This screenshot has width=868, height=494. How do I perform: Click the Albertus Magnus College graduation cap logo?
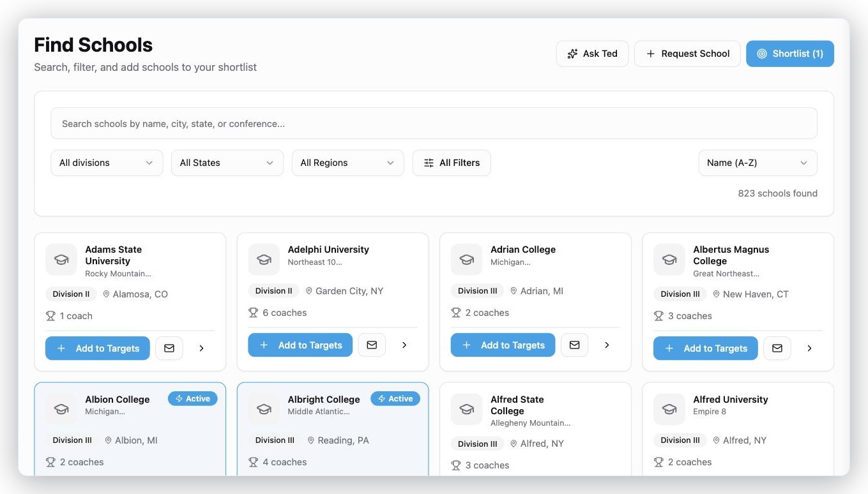pyautogui.click(x=669, y=260)
